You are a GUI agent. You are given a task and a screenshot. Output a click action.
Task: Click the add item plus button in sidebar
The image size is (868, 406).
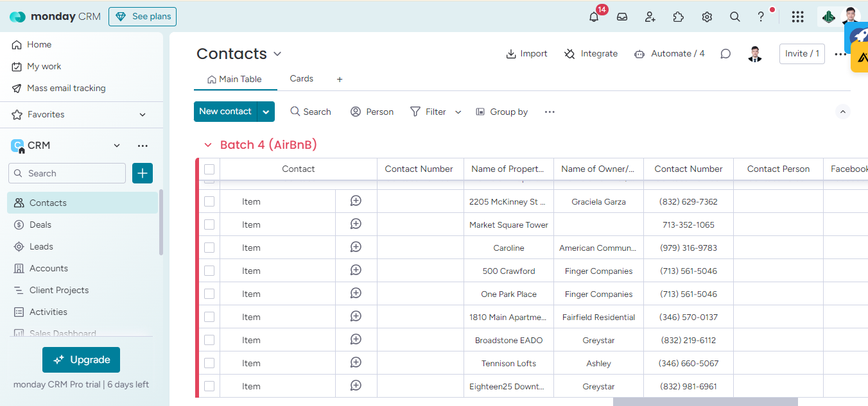point(143,173)
